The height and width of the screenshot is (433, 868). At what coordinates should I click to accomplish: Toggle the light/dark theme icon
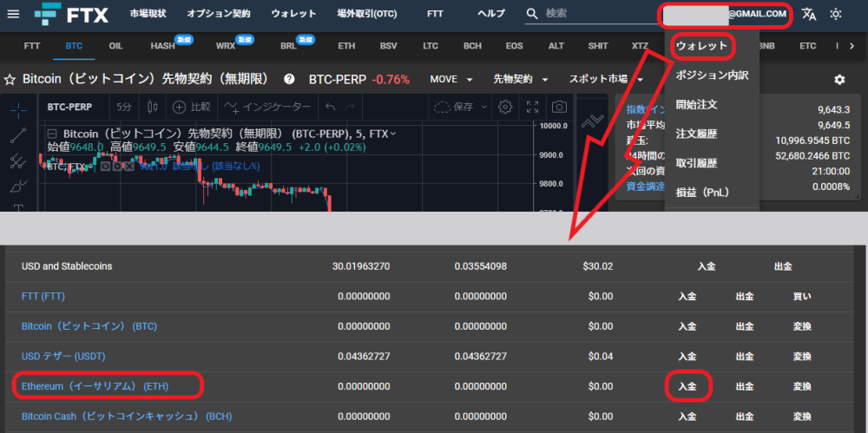click(836, 14)
